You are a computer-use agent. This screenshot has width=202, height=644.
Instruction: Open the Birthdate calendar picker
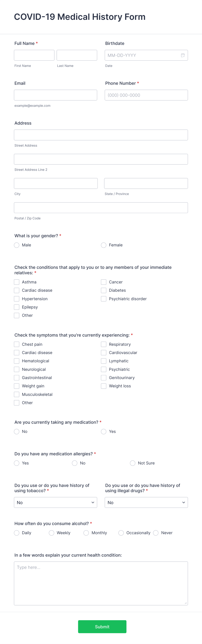pos(183,55)
